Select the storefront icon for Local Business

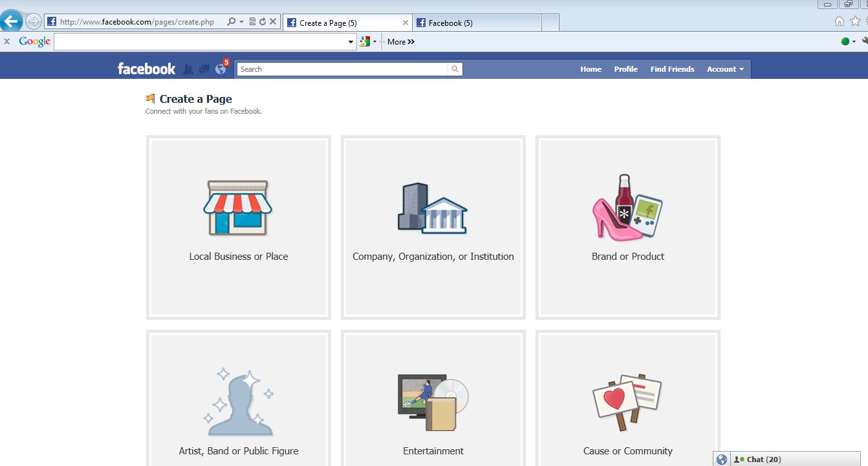238,207
